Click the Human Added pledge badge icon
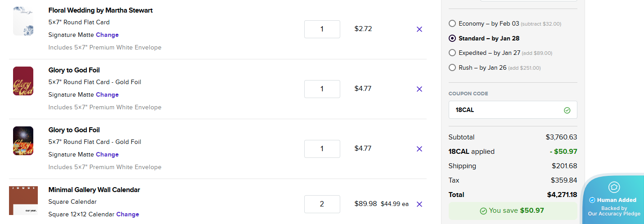 coord(614,187)
